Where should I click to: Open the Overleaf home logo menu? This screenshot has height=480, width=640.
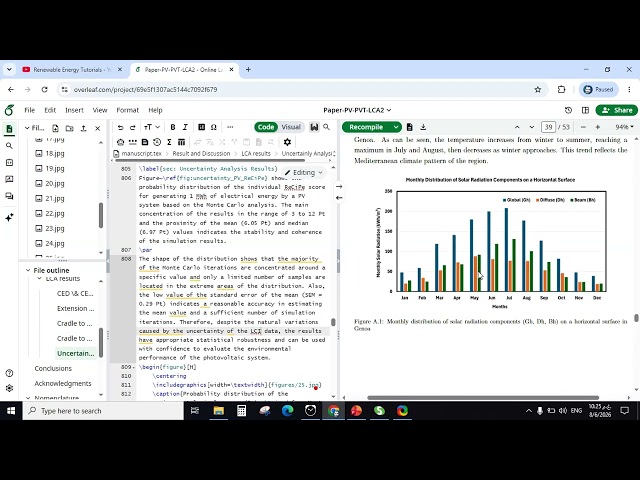[x=9, y=110]
